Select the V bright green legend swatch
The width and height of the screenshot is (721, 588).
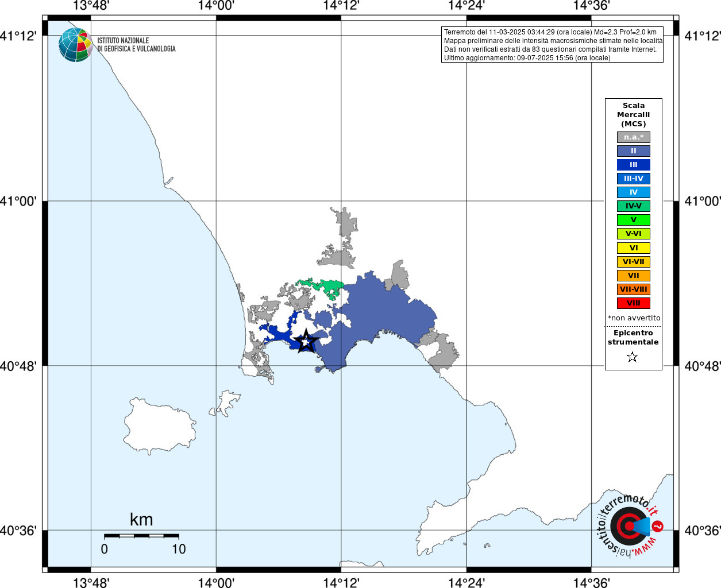click(634, 220)
